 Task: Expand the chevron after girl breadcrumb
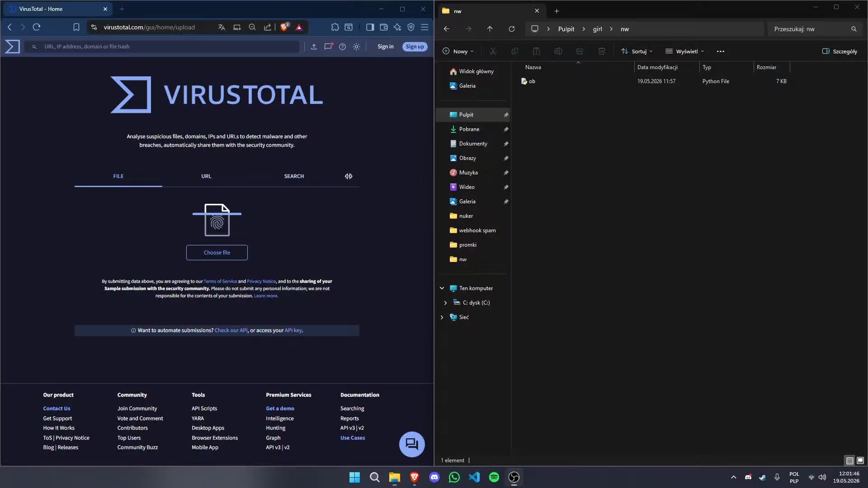611,29
